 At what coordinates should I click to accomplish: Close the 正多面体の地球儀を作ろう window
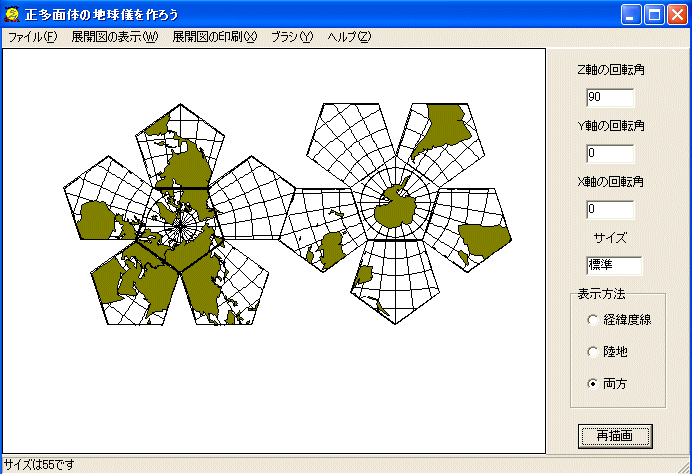[x=677, y=15]
